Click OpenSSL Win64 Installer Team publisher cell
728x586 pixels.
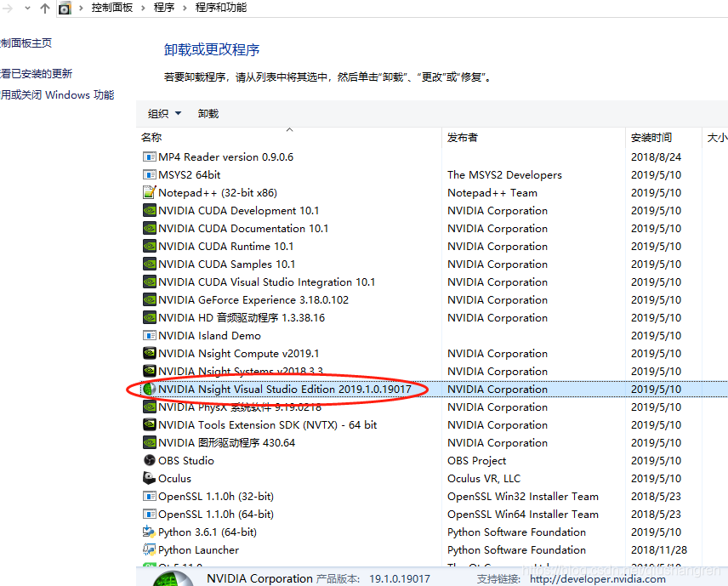(523, 514)
